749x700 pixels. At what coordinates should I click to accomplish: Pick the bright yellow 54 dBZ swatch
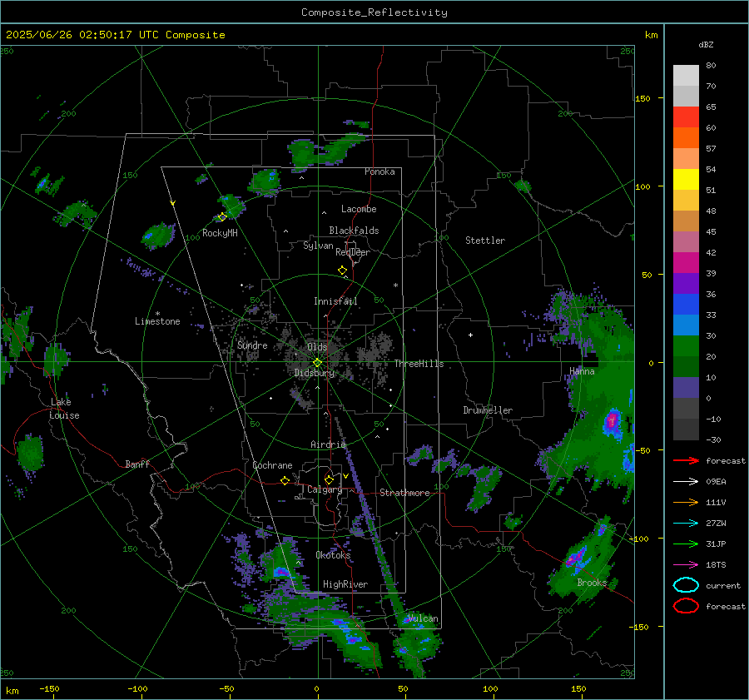[x=686, y=179]
